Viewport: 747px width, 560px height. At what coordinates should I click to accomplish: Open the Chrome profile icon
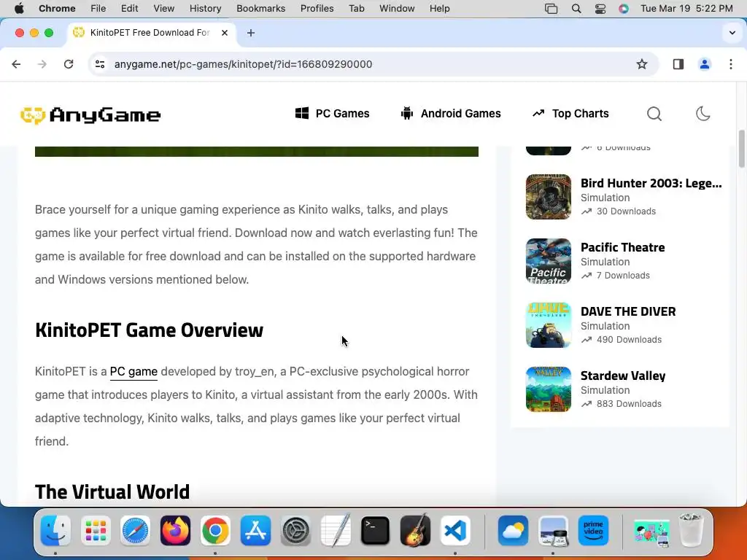(x=704, y=64)
